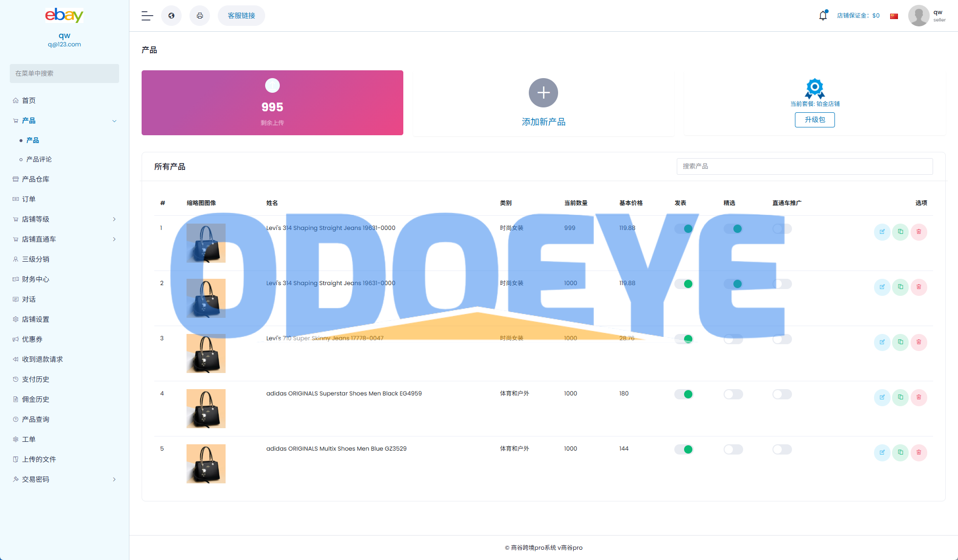The height and width of the screenshot is (560, 958).
Task: Click the 搜索产品 search field
Action: (804, 166)
